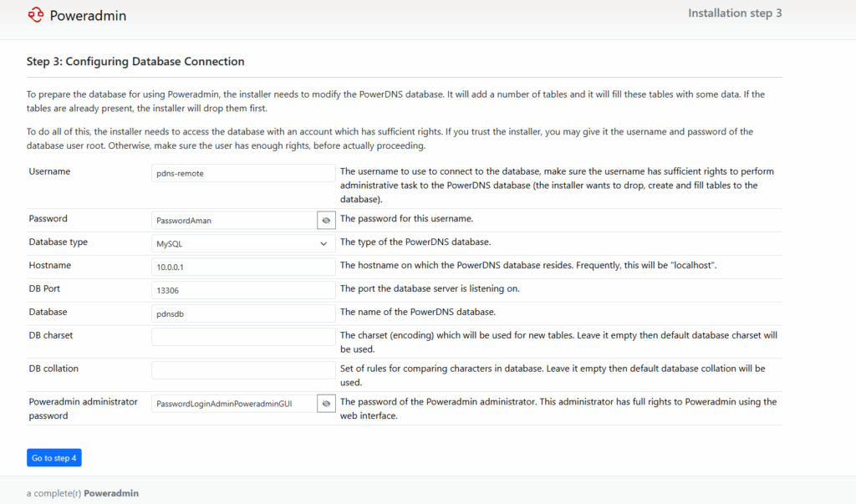Click the 'Hostname' row label
Image resolution: width=856 pixels, height=504 pixels.
pos(50,266)
